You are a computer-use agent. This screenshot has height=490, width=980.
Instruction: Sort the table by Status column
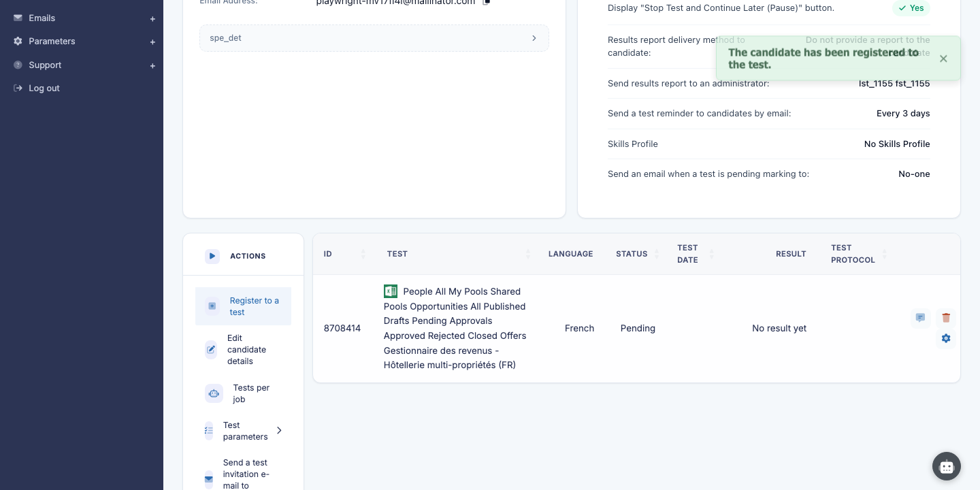tap(657, 254)
